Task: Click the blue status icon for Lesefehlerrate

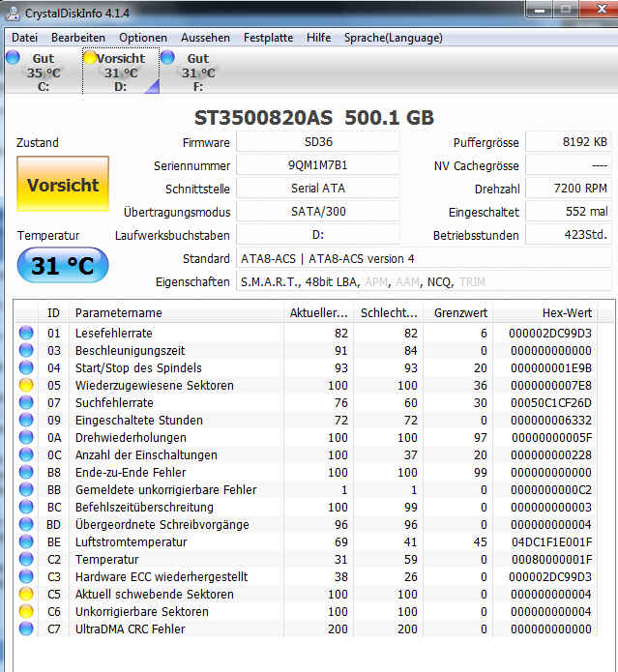Action: [x=26, y=333]
